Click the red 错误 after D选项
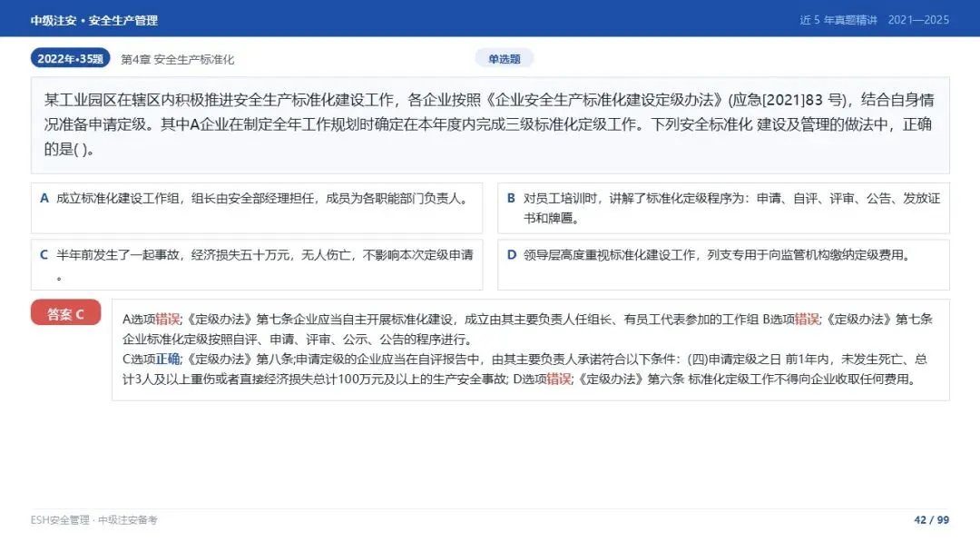Screen dimensions: 980x552 pyautogui.click(x=559, y=379)
